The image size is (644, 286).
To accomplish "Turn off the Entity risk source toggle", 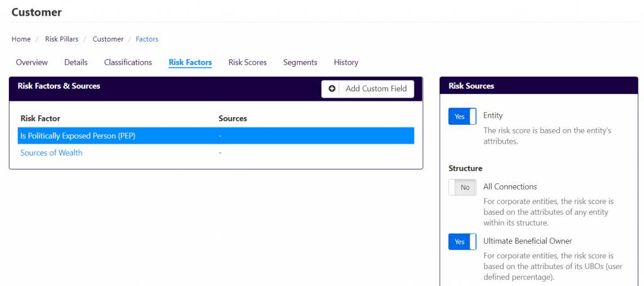I will click(462, 117).
